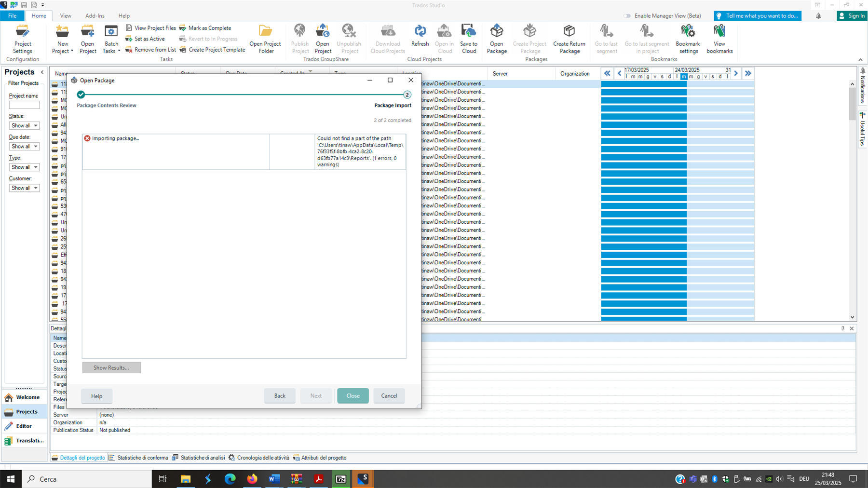868x488 pixels.
Task: Open the Project Folder
Action: (265, 39)
